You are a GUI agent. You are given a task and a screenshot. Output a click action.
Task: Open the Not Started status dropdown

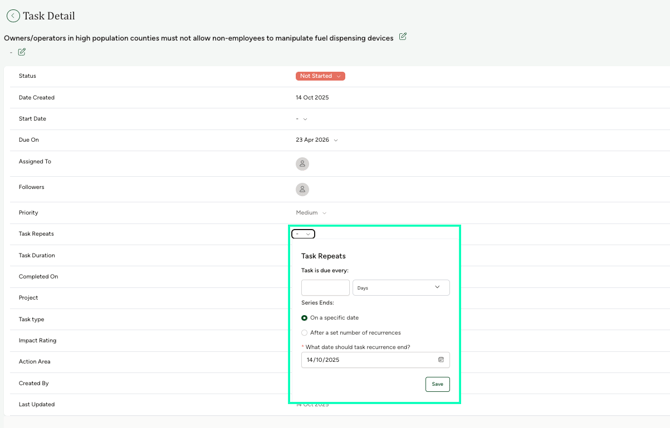click(320, 76)
